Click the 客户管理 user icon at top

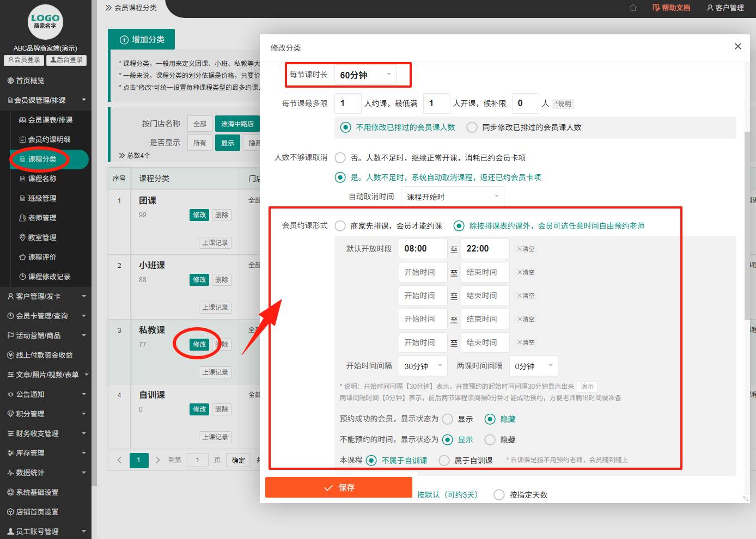point(710,8)
